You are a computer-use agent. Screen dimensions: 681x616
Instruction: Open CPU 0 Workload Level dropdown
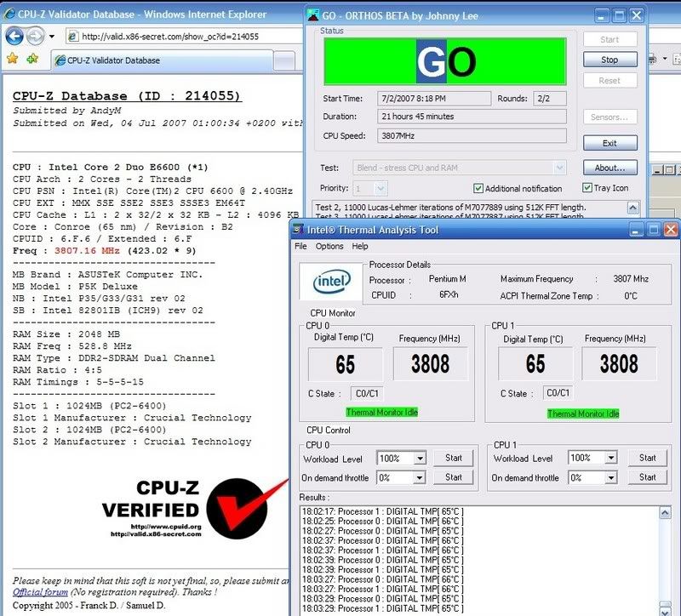[419, 459]
